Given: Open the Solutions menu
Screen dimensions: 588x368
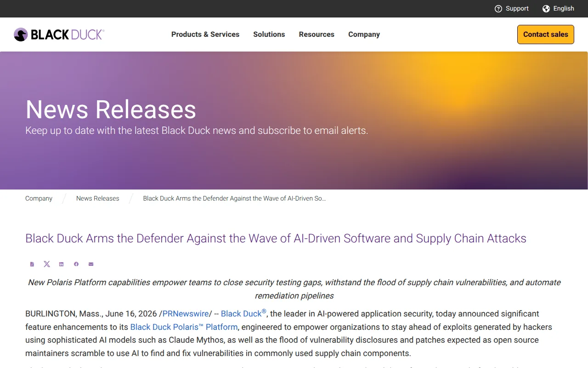Looking at the screenshot, I should click(x=269, y=34).
